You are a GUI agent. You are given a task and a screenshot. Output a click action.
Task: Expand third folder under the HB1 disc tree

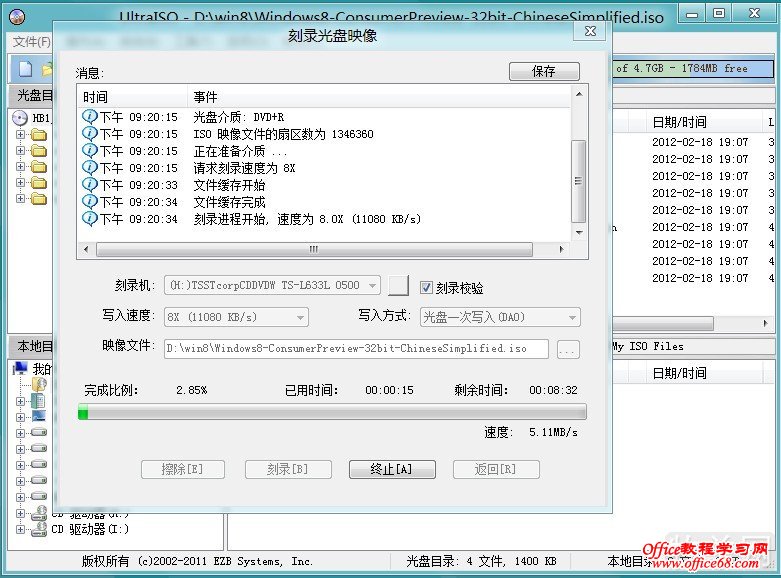[x=20, y=166]
